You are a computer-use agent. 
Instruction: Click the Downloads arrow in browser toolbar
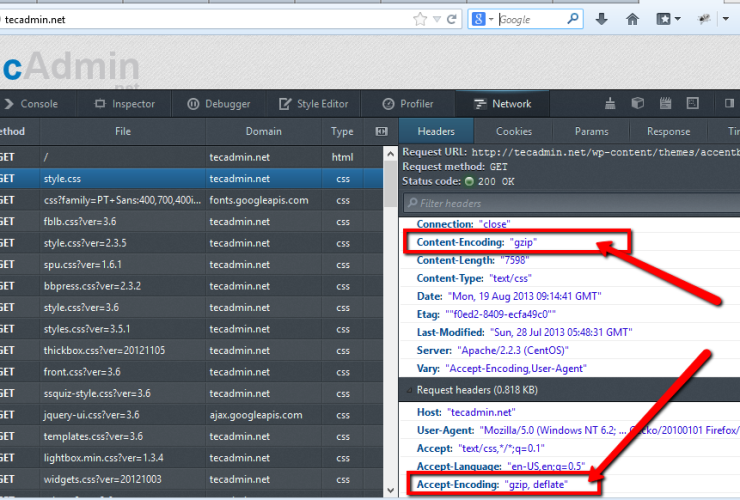click(x=602, y=19)
